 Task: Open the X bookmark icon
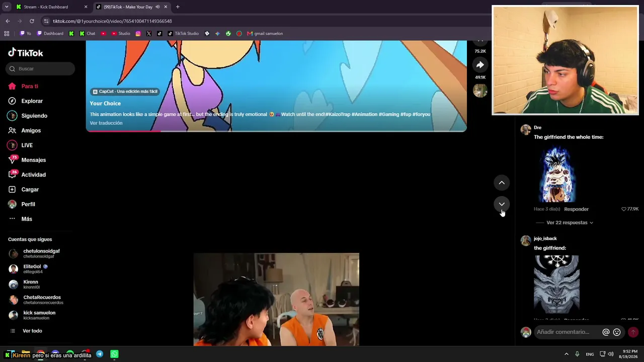coord(149,34)
